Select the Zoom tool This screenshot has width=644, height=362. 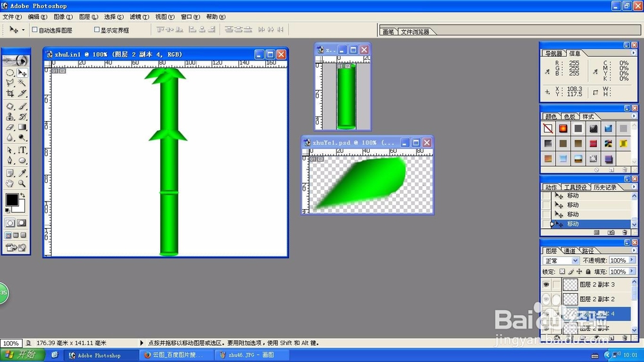pos(22,184)
